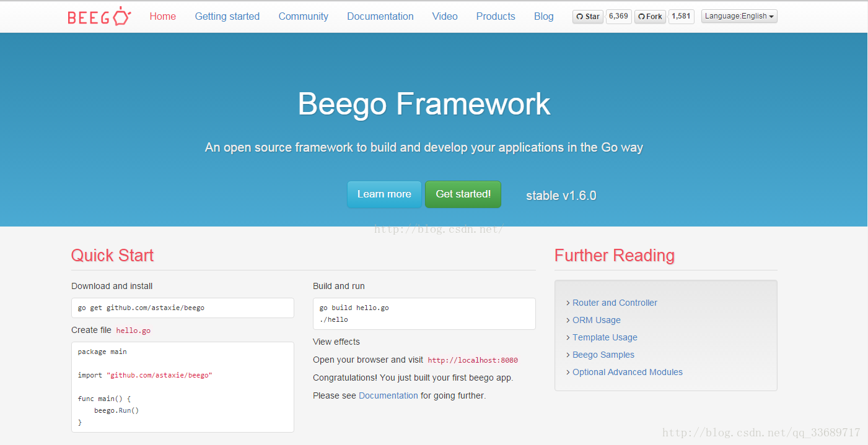Go to the Home nav item
This screenshot has height=445, width=868.
tap(163, 17)
